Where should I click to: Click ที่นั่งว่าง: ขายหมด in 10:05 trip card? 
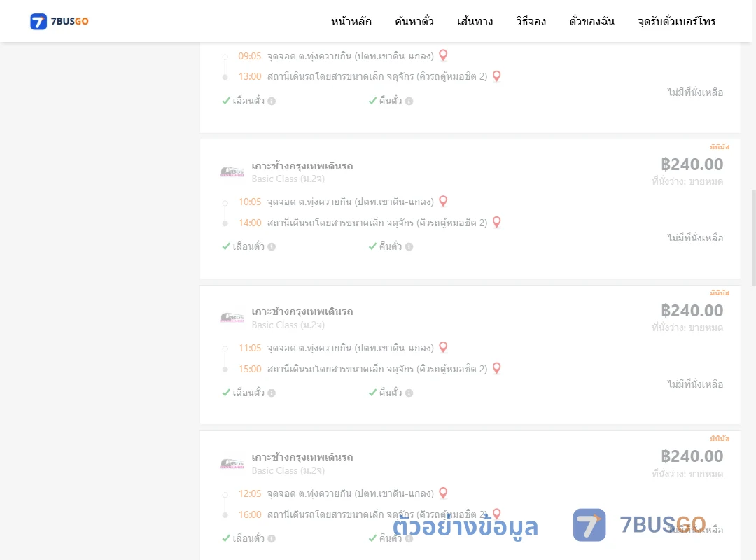[x=687, y=182]
